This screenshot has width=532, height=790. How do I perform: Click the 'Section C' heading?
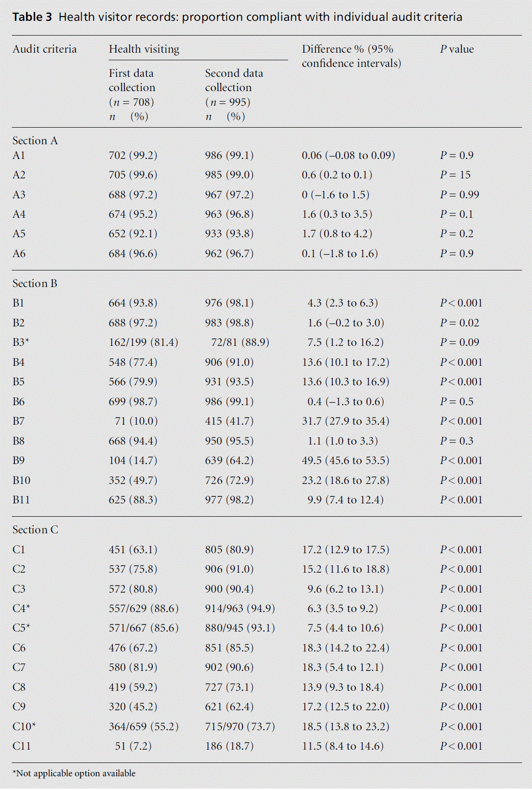pos(35,530)
